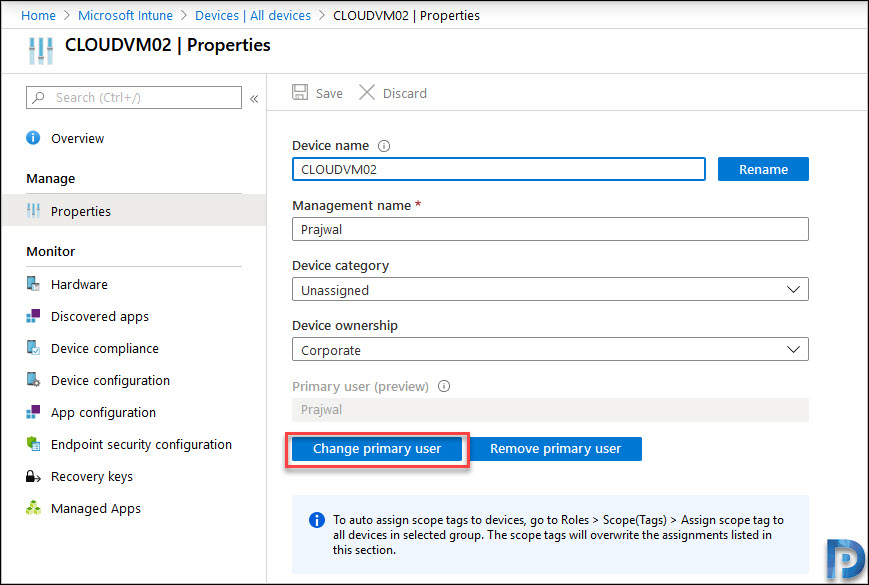
Task: Open Recovery keys via the lock icon
Action: 33,476
